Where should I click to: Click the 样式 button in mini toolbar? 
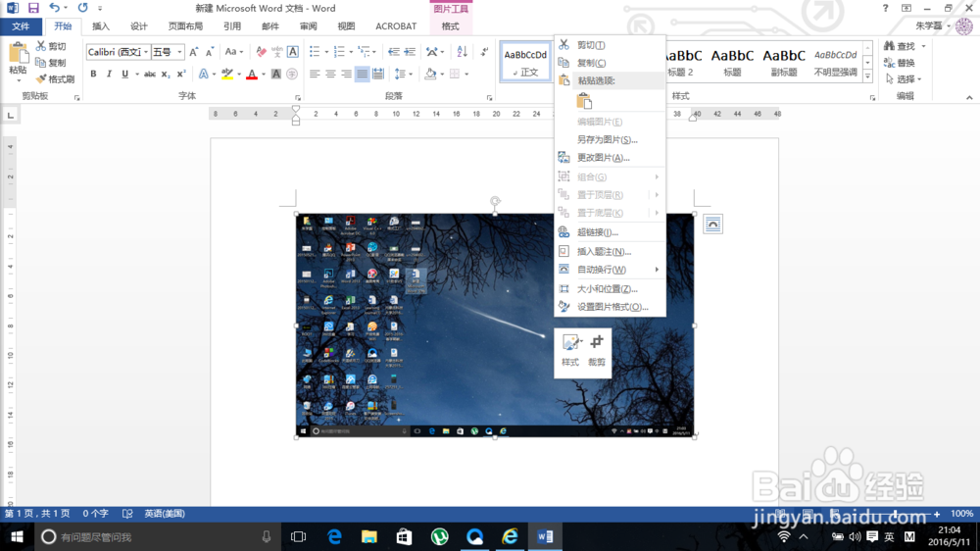point(570,350)
